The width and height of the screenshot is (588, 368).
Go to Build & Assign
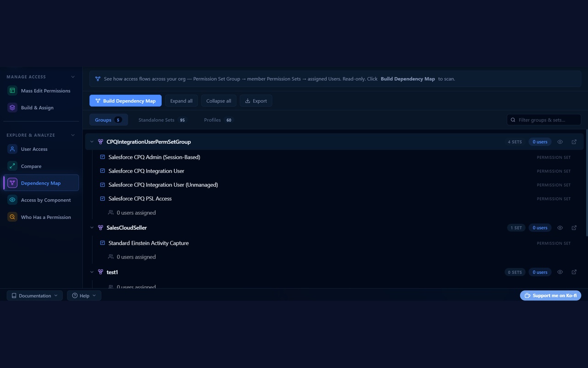pyautogui.click(x=41, y=108)
